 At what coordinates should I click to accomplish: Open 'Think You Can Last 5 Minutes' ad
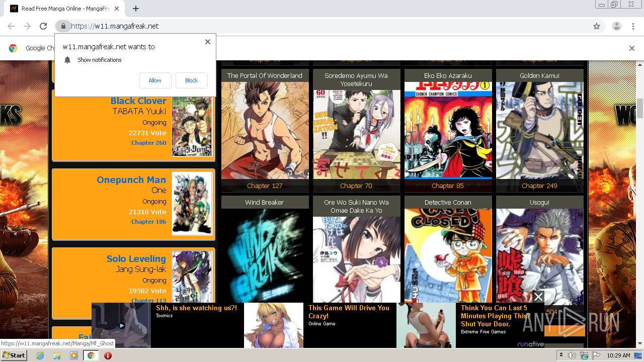pos(495,316)
